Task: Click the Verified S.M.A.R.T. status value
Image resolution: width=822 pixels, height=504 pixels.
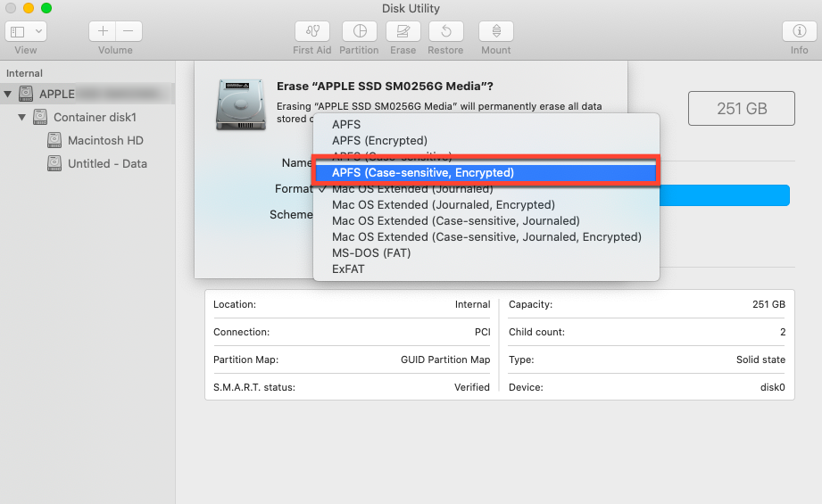Action: point(472,387)
